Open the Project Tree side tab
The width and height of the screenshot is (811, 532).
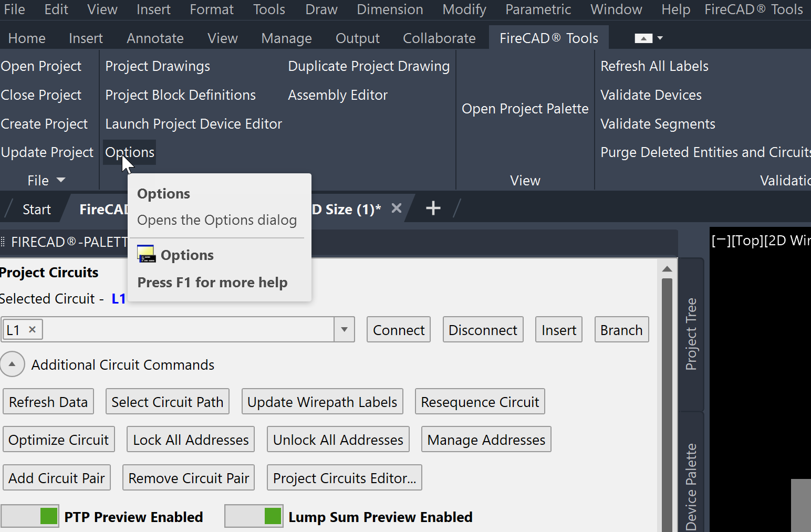[691, 334]
